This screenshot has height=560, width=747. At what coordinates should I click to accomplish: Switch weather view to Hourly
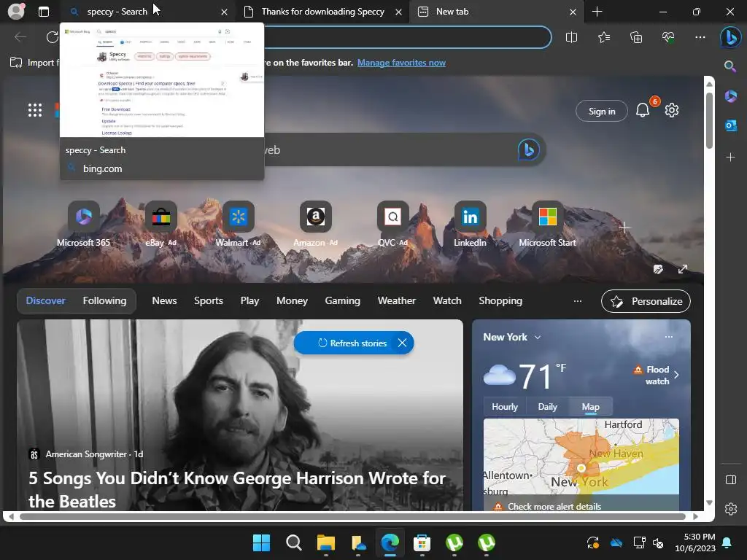point(505,407)
